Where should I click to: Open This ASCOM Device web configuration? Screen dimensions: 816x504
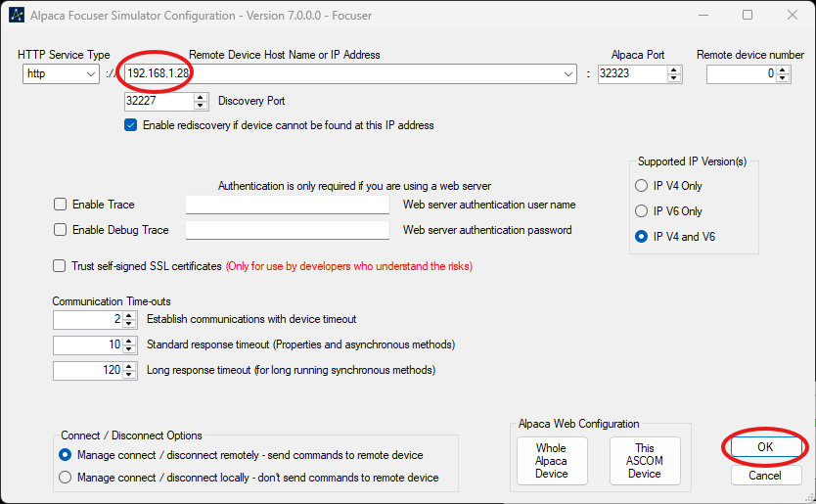tap(645, 461)
